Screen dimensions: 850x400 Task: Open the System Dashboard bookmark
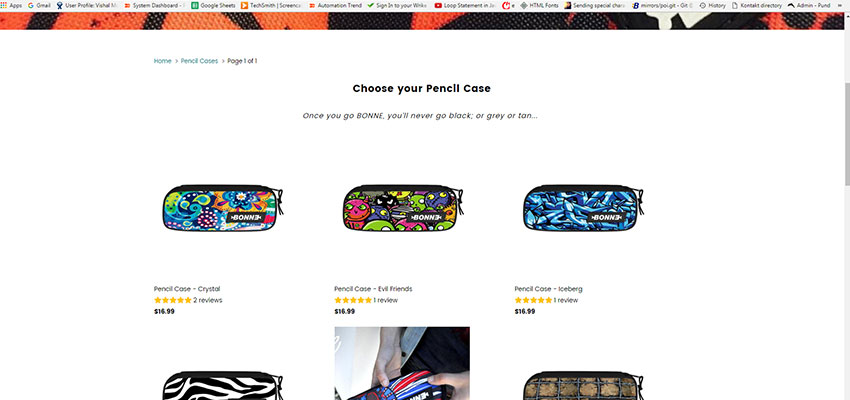[x=154, y=5]
